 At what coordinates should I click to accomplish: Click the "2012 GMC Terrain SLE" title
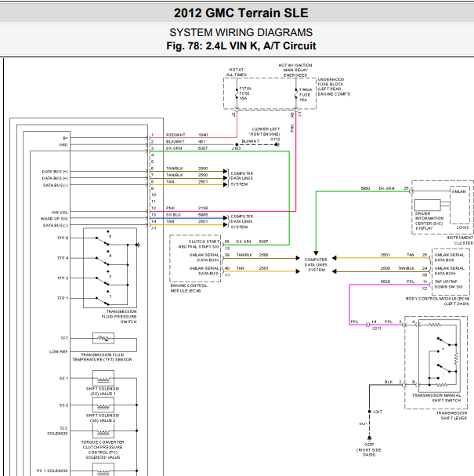click(x=241, y=13)
